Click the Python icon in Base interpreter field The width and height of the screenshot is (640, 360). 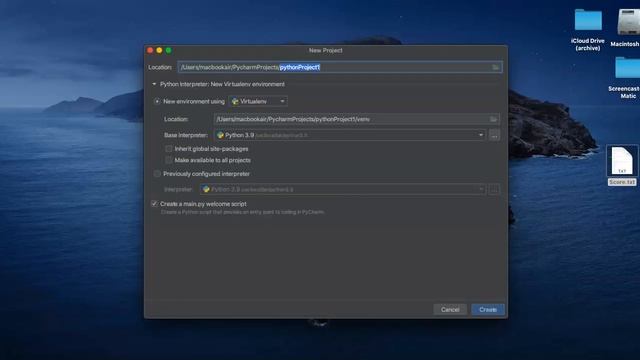pos(220,135)
